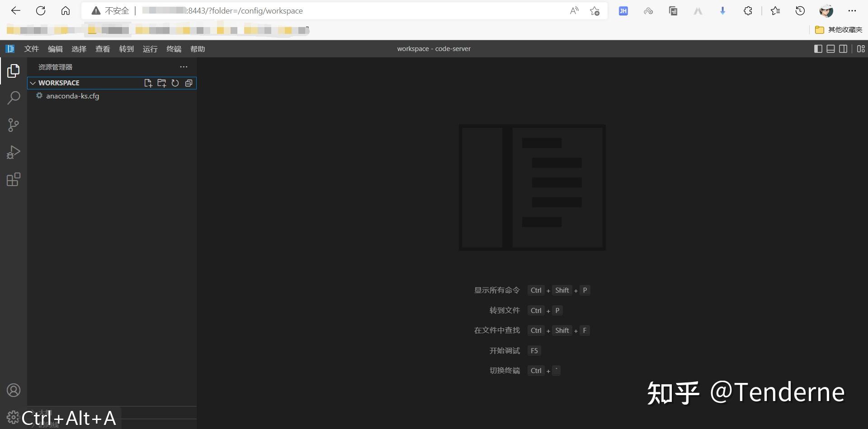Viewport: 868px width, 429px height.
Task: Collapse the WORKSPACE section chevron
Action: click(33, 83)
